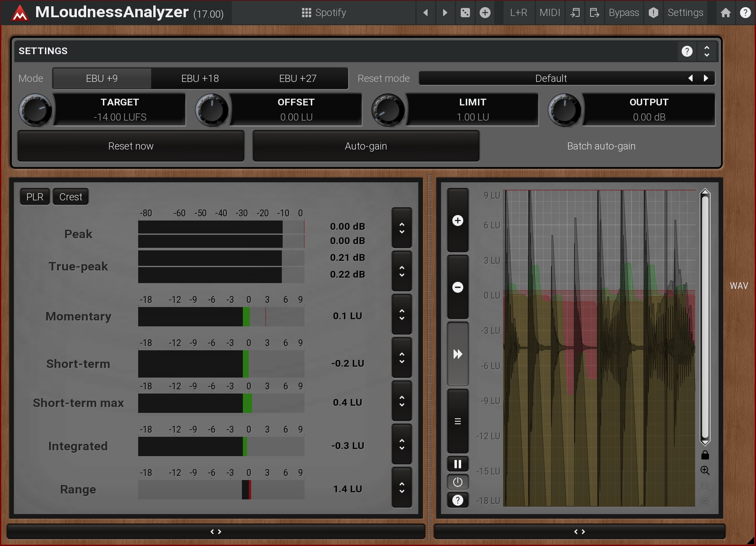The image size is (756, 546).
Task: Click the zoom-out minus button beside graph
Action: click(x=457, y=287)
